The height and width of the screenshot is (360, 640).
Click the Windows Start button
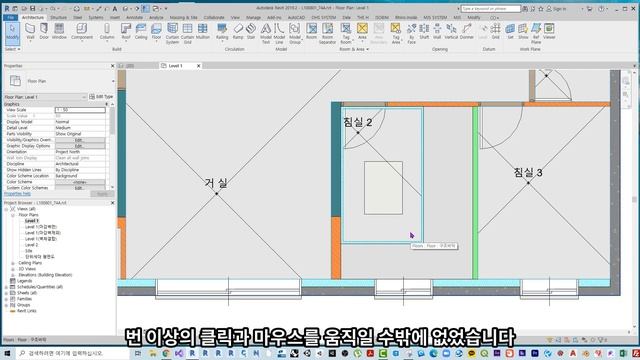(7, 353)
